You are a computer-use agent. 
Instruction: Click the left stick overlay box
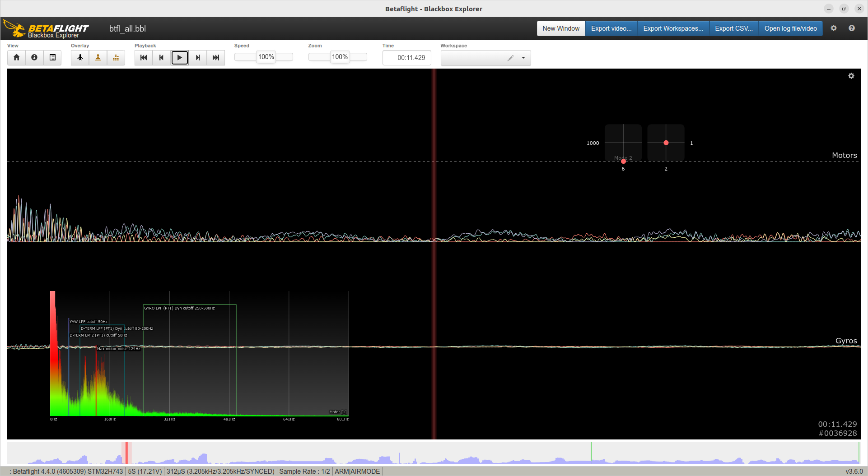click(x=623, y=143)
